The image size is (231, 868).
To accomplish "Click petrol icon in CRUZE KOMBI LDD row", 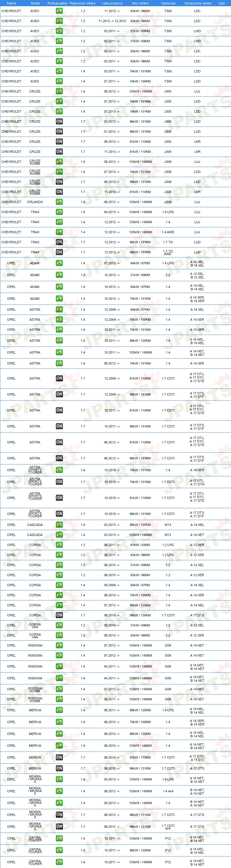I will coord(59,172).
